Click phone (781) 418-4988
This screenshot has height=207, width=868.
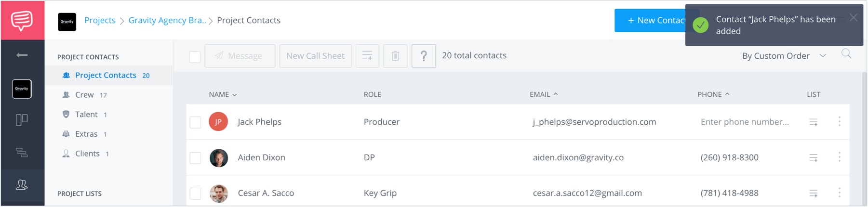pos(729,193)
